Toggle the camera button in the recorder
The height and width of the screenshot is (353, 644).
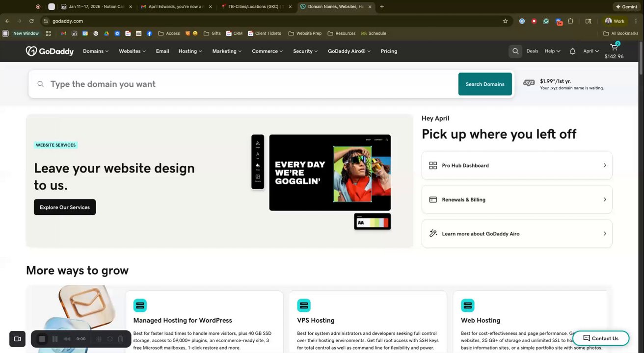tap(17, 339)
